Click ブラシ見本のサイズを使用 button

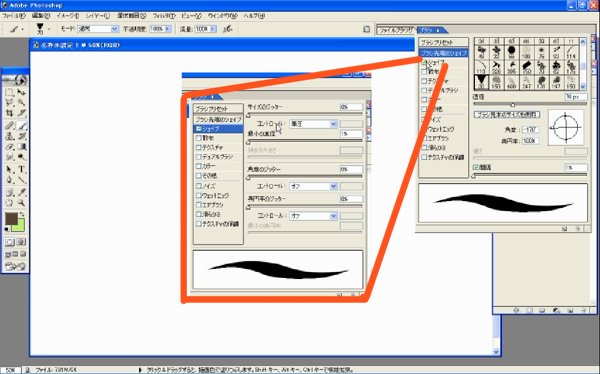tap(507, 114)
